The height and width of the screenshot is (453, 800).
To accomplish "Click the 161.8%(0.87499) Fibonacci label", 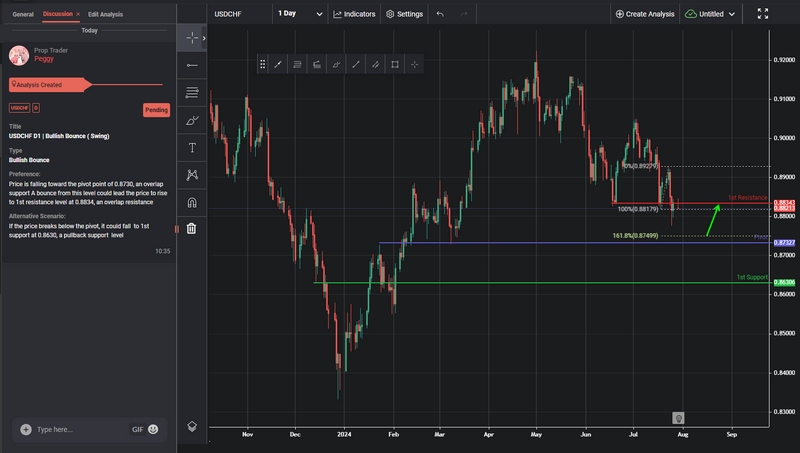I will (x=635, y=236).
